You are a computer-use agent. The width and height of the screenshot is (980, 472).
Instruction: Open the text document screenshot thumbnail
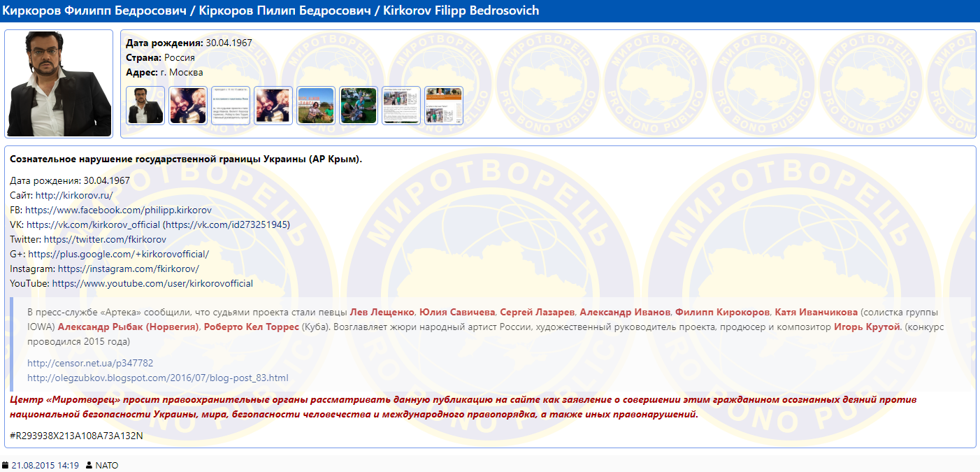(231, 106)
